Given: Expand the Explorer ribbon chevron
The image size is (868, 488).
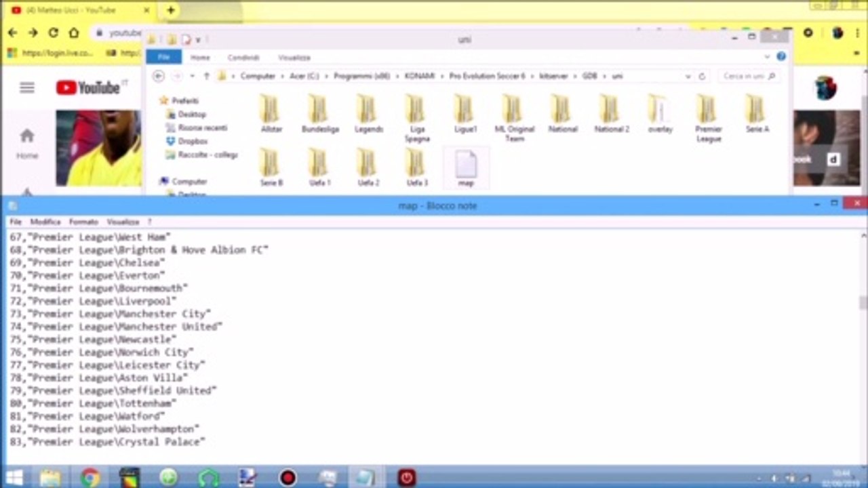Looking at the screenshot, I should coord(767,57).
